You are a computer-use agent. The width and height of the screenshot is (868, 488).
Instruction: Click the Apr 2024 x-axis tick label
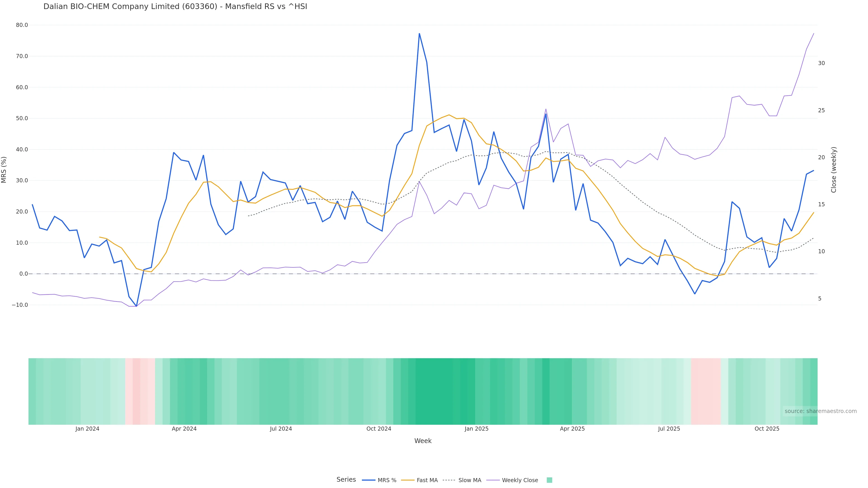tap(184, 429)
